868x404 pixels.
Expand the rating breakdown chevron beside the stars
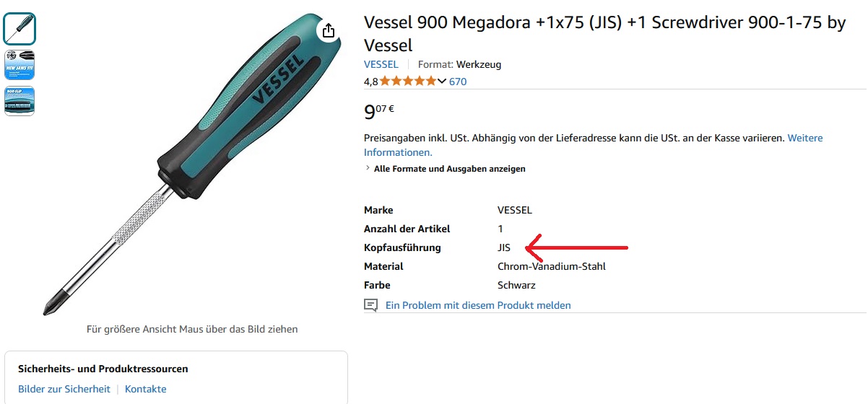(x=443, y=82)
